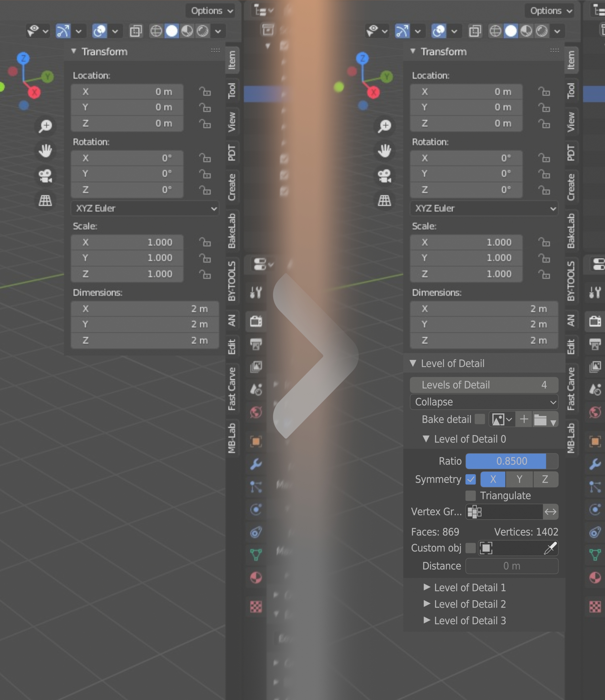Click new image plus button beside Bake detail

coord(524,419)
